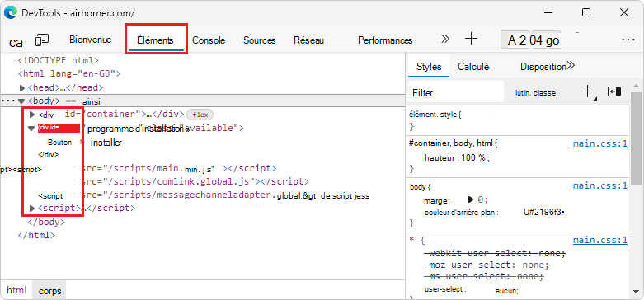Expand the div container node
Screen dimensions: 644x300
[32, 115]
